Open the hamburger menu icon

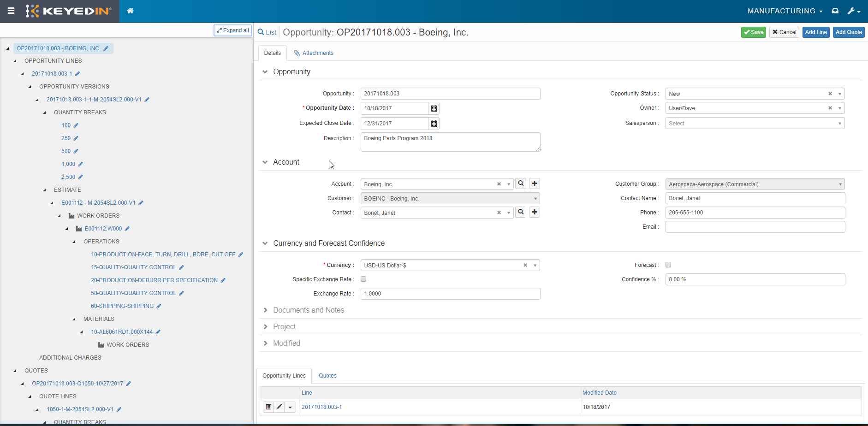11,11
